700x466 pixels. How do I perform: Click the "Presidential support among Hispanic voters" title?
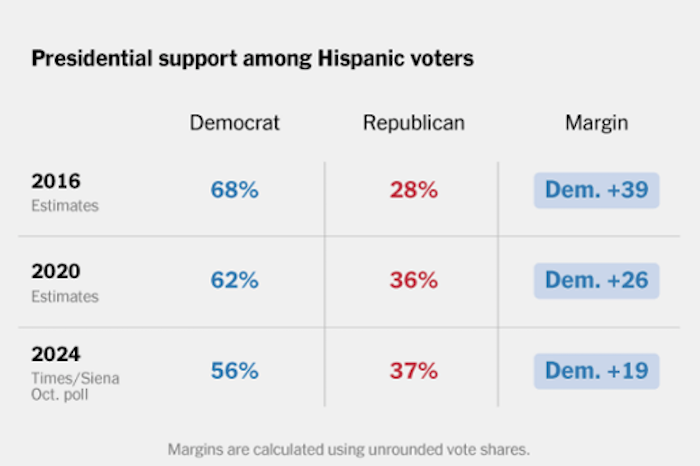pyautogui.click(x=252, y=59)
